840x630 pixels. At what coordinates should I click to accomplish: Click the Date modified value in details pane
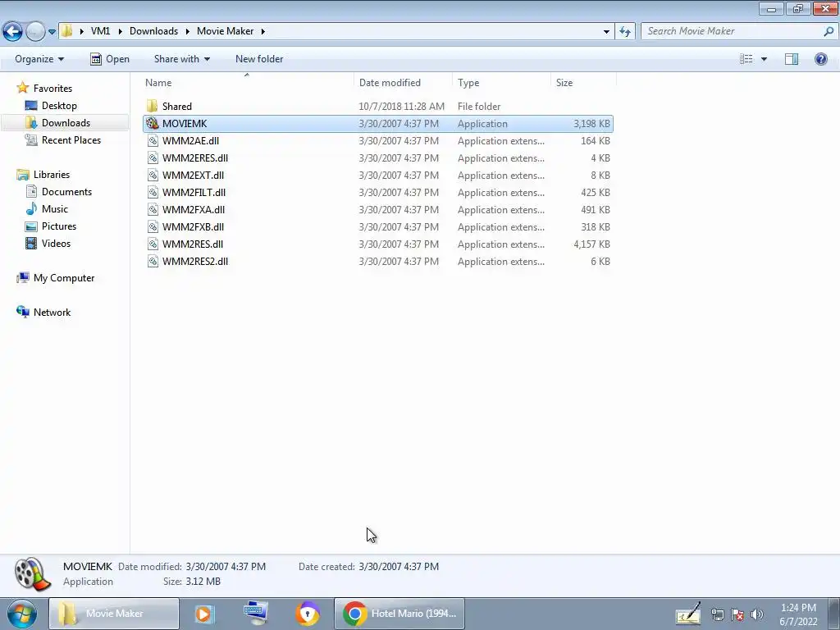(x=226, y=567)
